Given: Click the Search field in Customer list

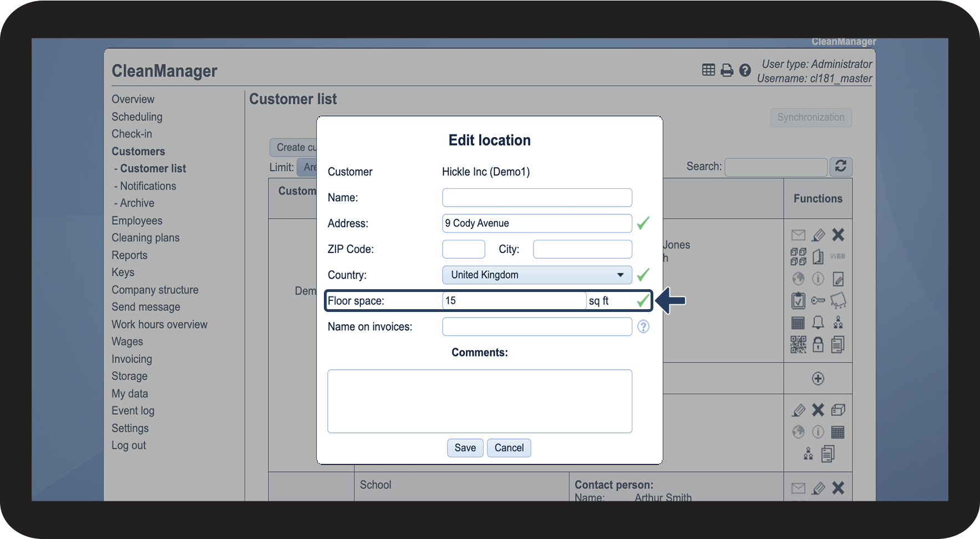Looking at the screenshot, I should (x=776, y=167).
